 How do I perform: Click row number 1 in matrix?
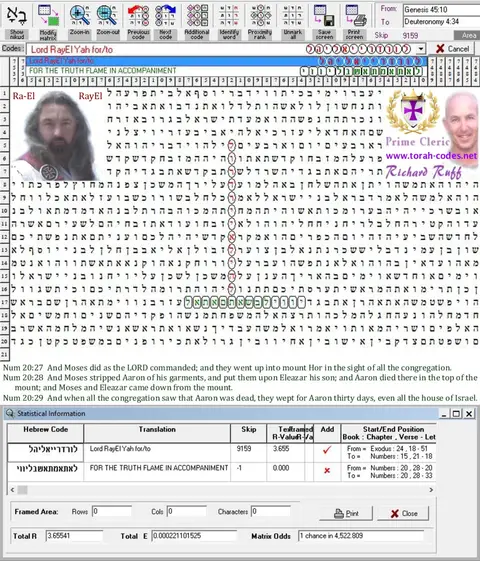pyautogui.click(x=4, y=94)
